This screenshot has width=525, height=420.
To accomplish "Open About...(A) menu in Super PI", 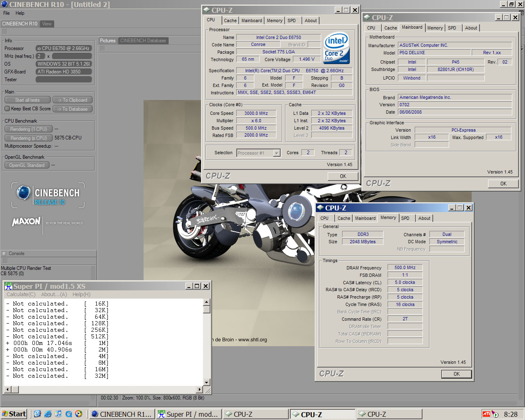I will (54, 294).
